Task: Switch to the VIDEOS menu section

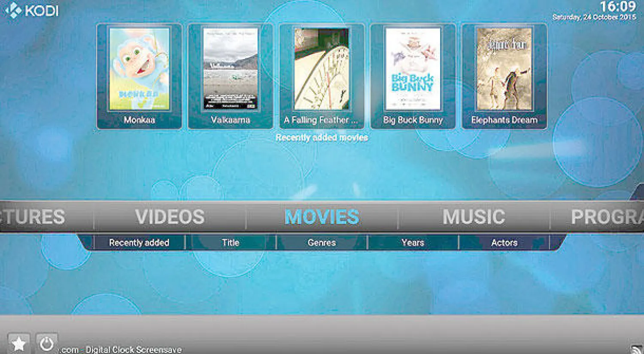Action: pos(170,217)
